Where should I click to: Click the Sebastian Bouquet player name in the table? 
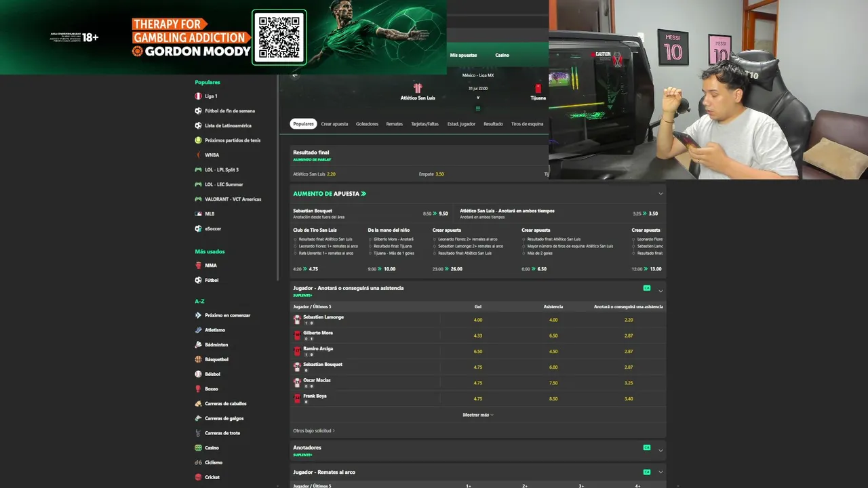(323, 364)
